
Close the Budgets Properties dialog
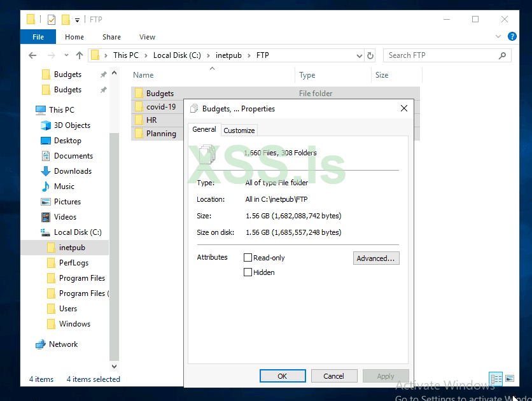pos(403,108)
